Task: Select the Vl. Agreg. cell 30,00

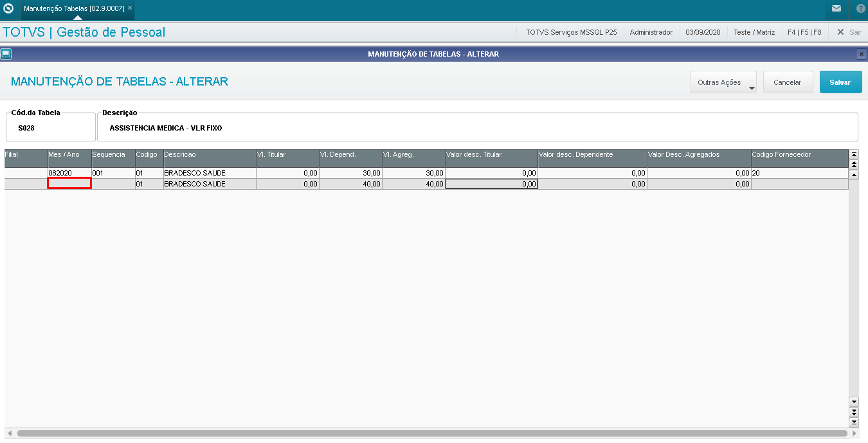Action: (413, 173)
